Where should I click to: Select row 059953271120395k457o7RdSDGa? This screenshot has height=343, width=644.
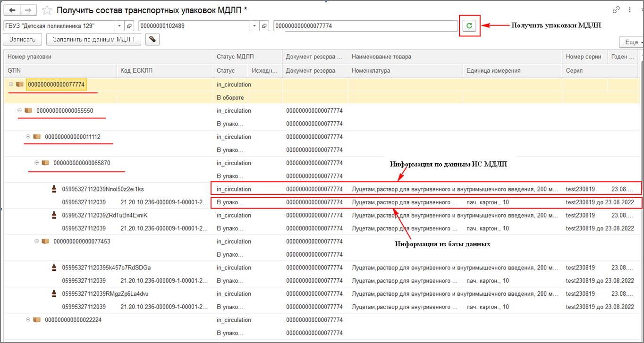(x=321, y=274)
